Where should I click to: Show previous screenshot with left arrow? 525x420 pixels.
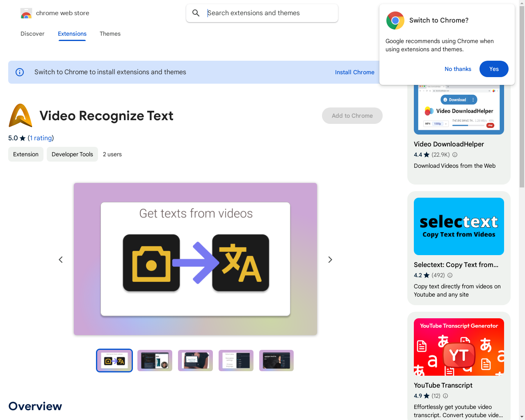[x=61, y=260]
